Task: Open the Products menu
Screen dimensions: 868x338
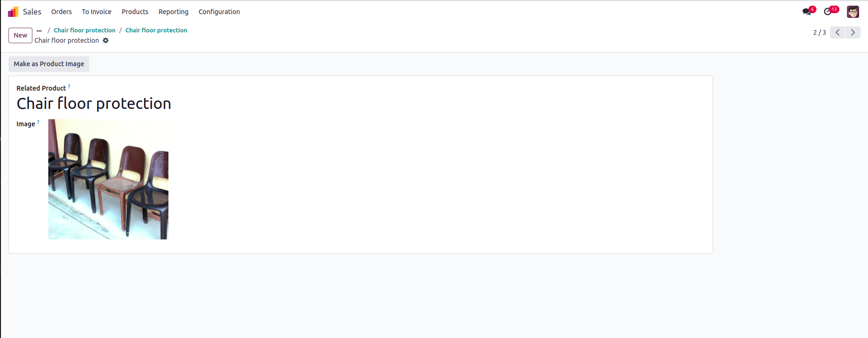Action: point(135,12)
